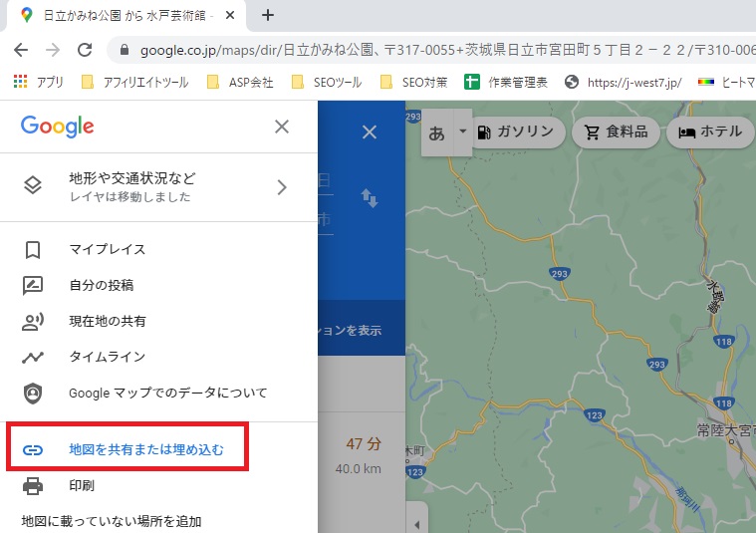756x533 pixels.
Task: Click the location sharing person icon
Action: 33,322
